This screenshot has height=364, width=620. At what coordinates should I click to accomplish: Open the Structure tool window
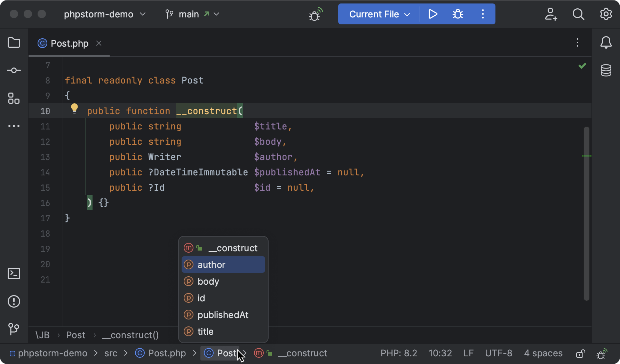pos(14,98)
